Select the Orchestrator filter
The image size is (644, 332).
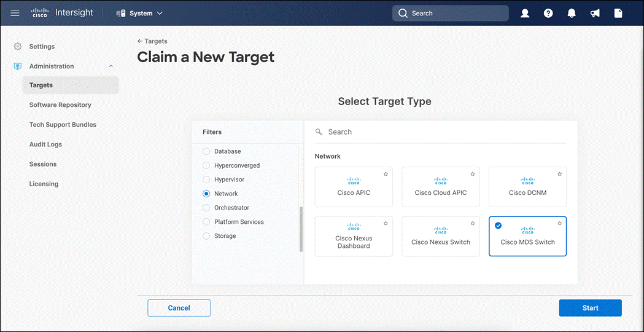tap(207, 208)
